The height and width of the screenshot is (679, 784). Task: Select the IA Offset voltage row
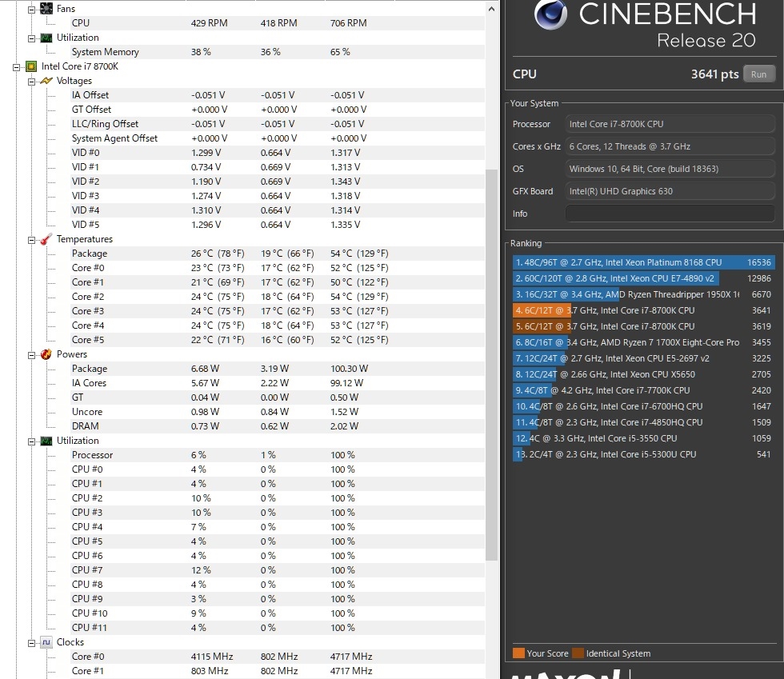(278, 95)
